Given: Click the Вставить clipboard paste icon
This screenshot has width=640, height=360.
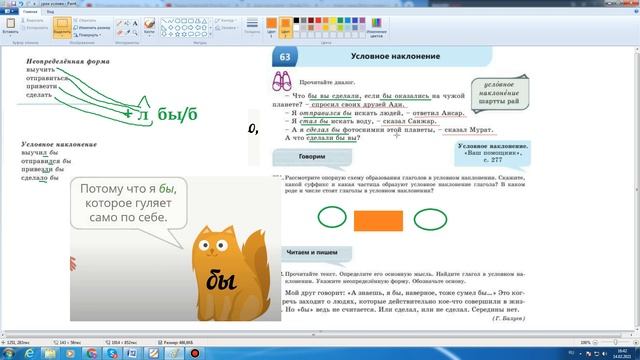Looking at the screenshot, I should point(10,23).
